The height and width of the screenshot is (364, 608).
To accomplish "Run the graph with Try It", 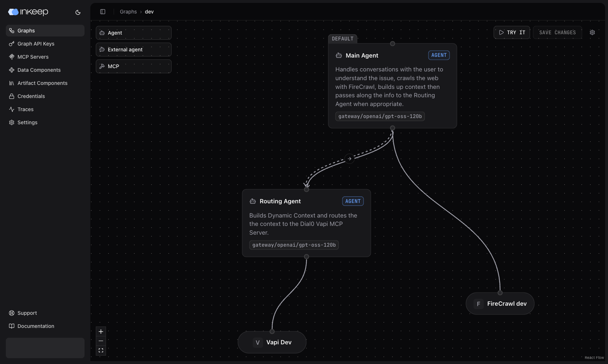I will click(511, 32).
